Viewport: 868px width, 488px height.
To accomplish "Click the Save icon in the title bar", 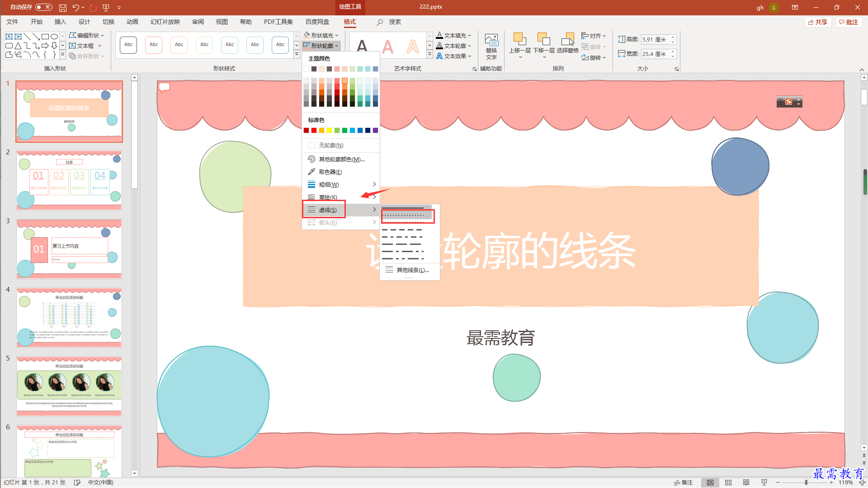I will 63,8.
